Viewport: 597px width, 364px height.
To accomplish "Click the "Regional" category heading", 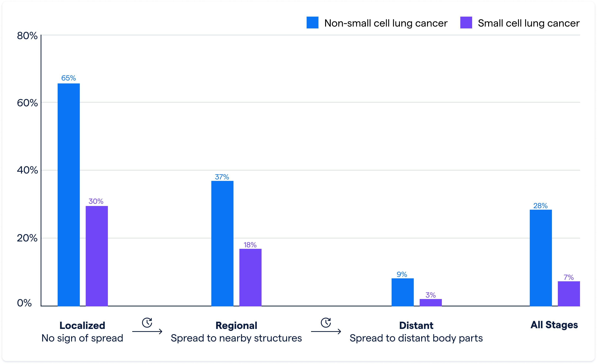I will 236,325.
